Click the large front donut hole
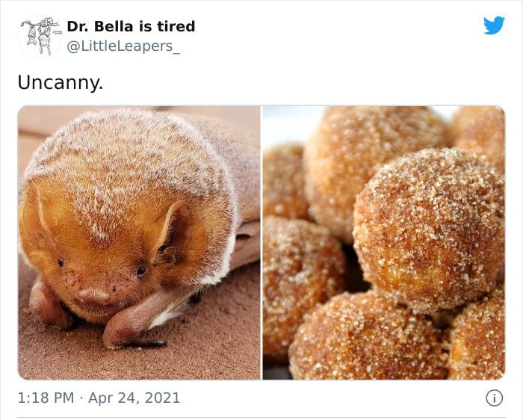Viewport: 523px width, 420px height. [429, 230]
